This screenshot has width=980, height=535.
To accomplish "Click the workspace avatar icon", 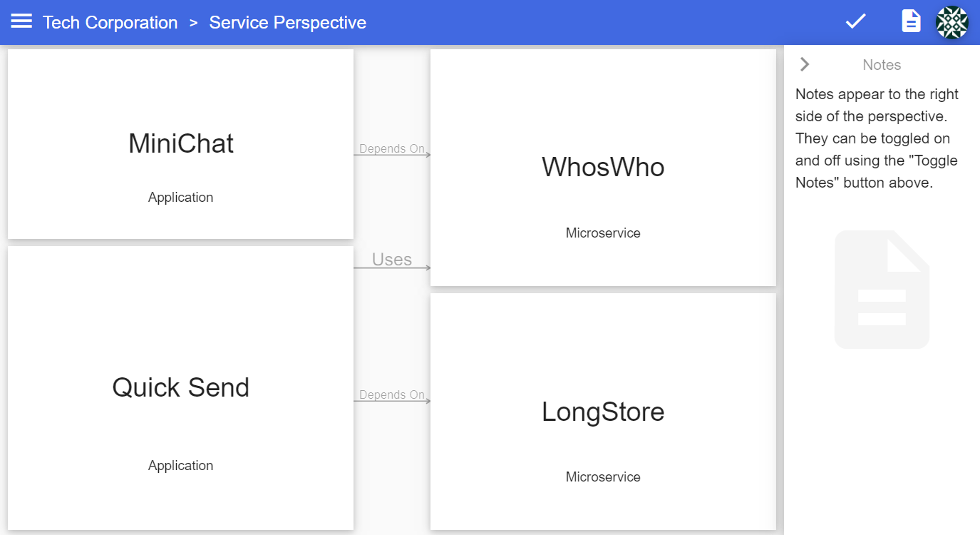I will coord(952,22).
